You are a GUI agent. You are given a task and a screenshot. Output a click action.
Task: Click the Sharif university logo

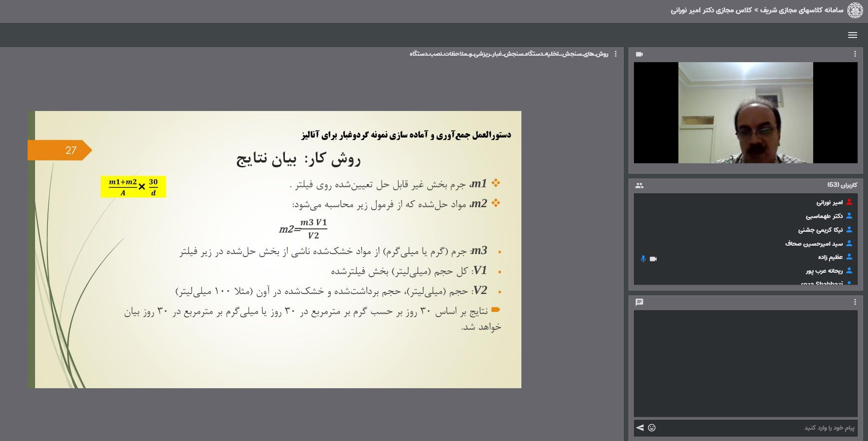tap(855, 10)
